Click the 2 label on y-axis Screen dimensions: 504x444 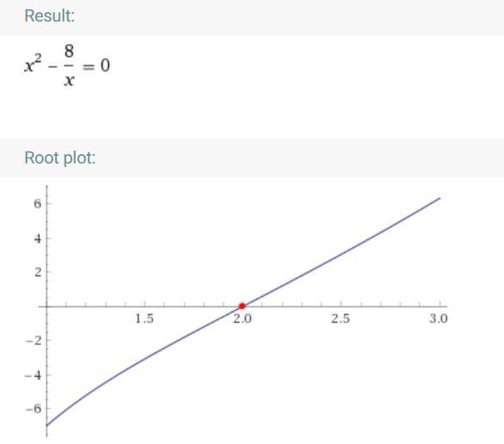pyautogui.click(x=38, y=273)
